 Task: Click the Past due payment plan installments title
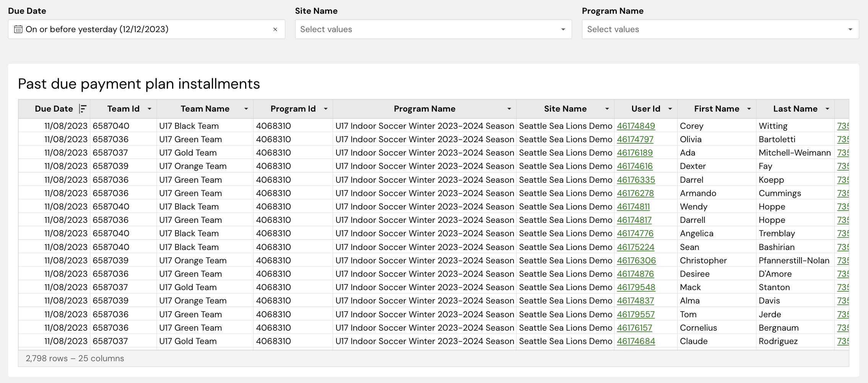[139, 84]
